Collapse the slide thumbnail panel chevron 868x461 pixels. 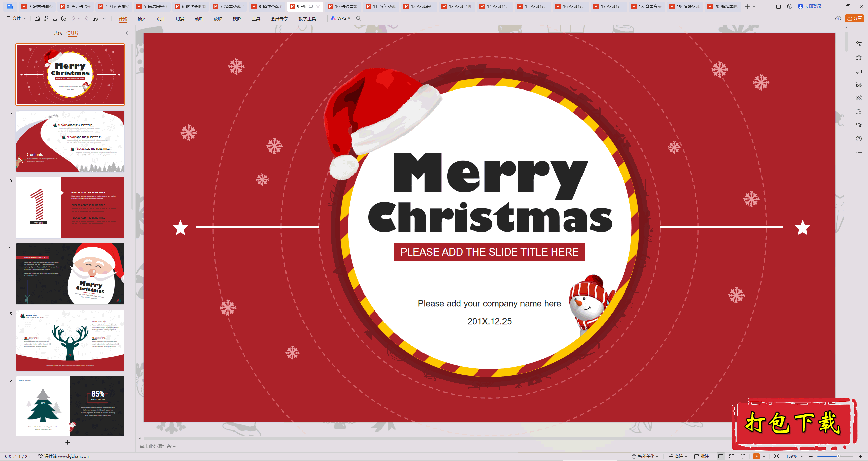pos(127,33)
